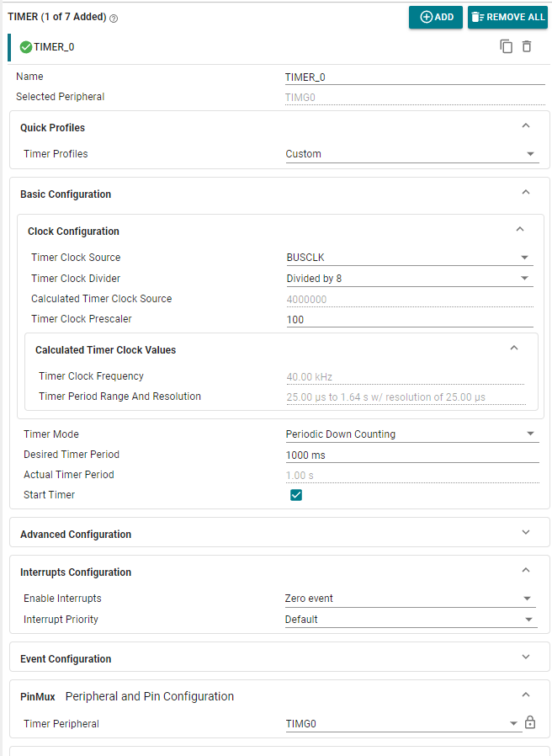Open the Timer Mode dropdown
This screenshot has height=756, width=552.
coord(412,434)
